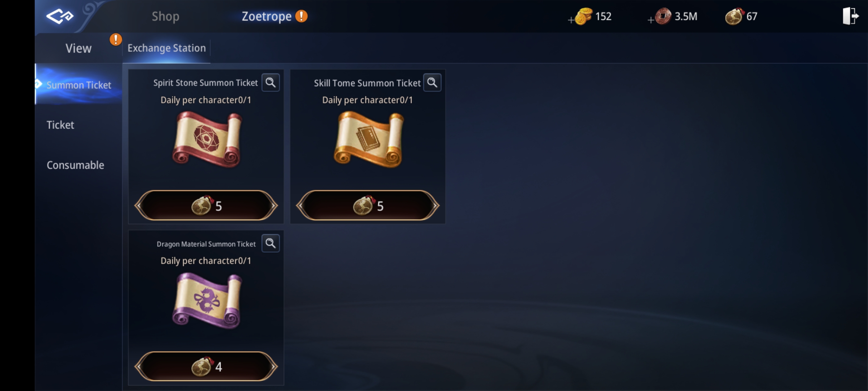Select the Ticket category
The height and width of the screenshot is (391, 868).
click(x=60, y=125)
